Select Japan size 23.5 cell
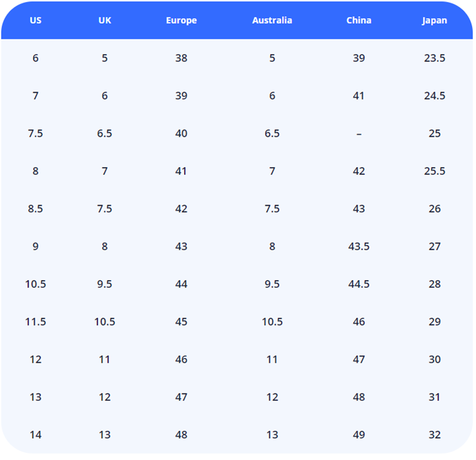 tap(435, 58)
